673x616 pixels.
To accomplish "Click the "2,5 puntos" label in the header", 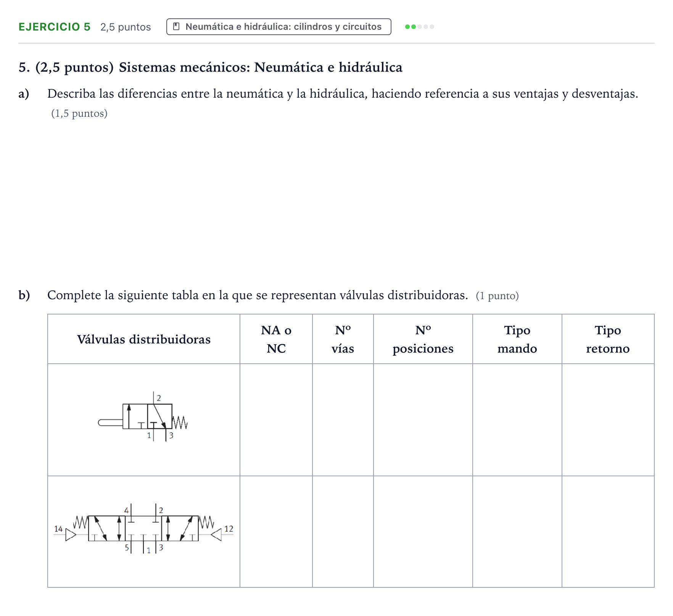I will pos(126,27).
